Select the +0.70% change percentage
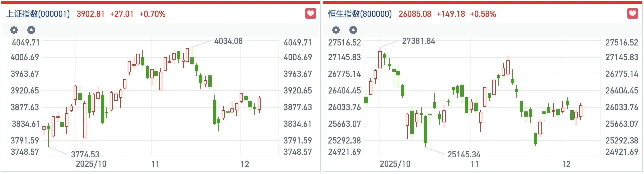The image size is (644, 174). pyautogui.click(x=152, y=14)
